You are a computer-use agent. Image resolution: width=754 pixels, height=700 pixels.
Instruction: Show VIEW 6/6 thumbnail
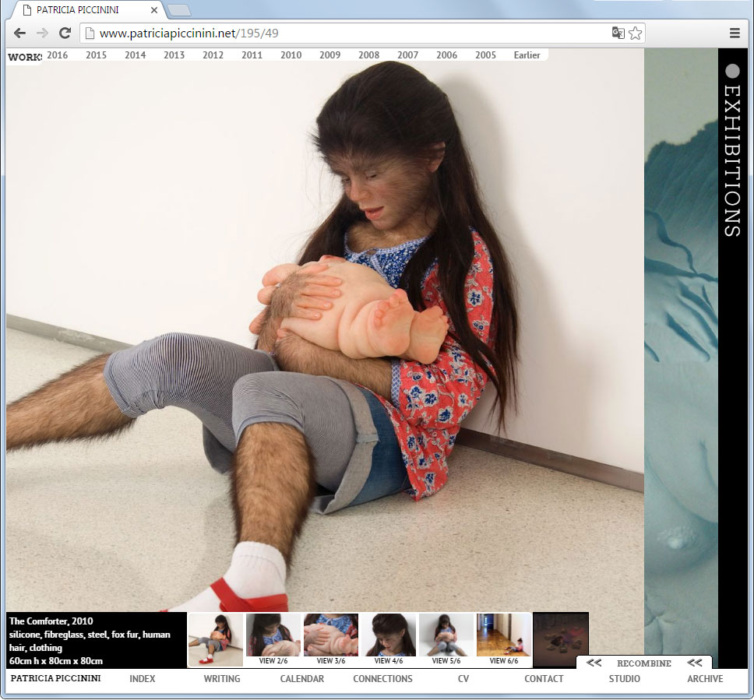[x=504, y=640]
